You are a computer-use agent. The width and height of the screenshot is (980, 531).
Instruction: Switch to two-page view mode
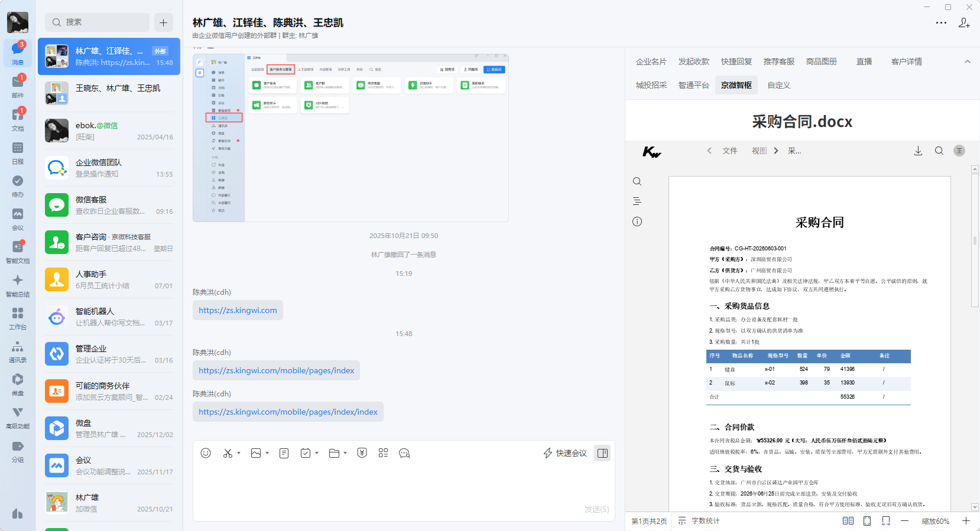coord(848,521)
